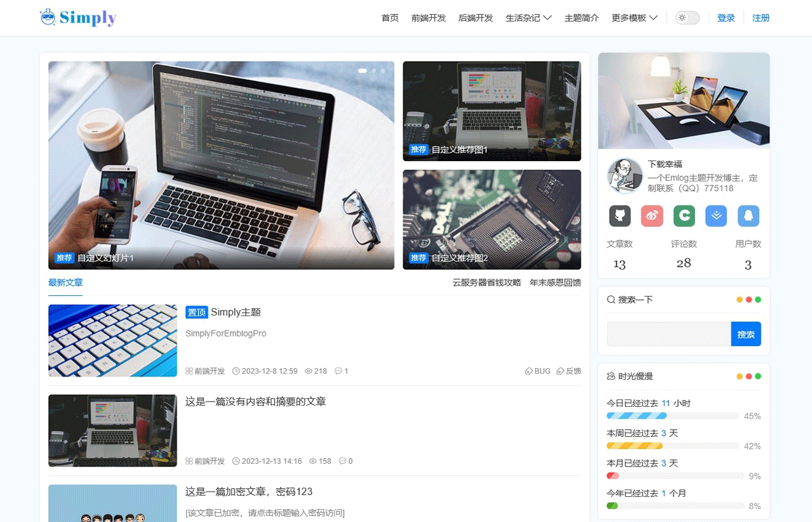Click green dot in 时光慢慢 widget
The height and width of the screenshot is (522, 812).
point(758,376)
